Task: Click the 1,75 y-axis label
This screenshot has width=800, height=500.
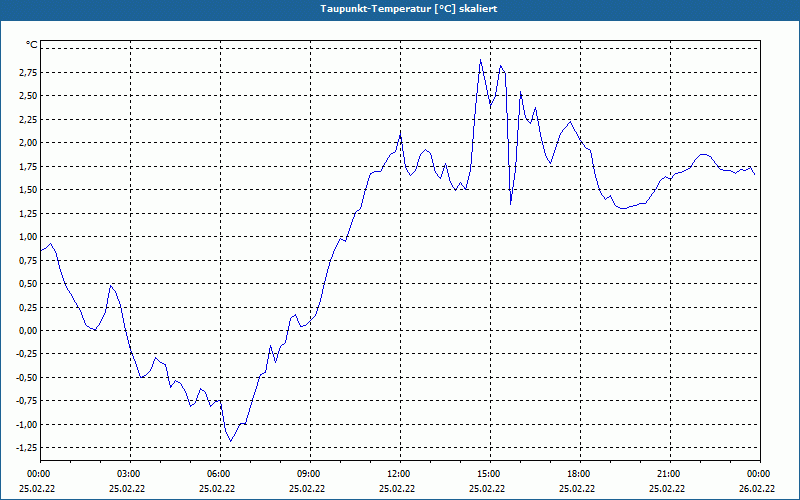Action: coord(29,166)
